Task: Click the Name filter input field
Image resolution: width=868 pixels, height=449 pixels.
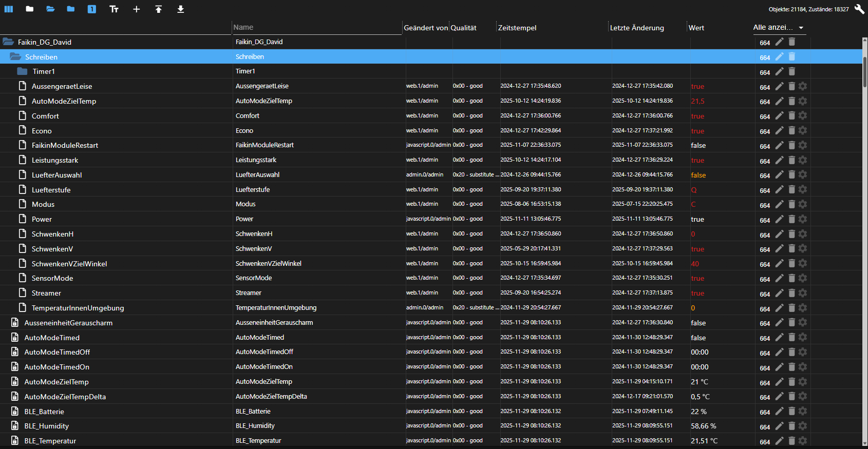Action: pos(316,28)
